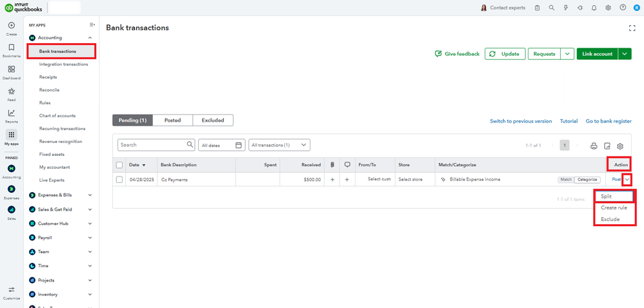Switch to the Pending (1) tab
The image size is (644, 308).
tap(132, 120)
